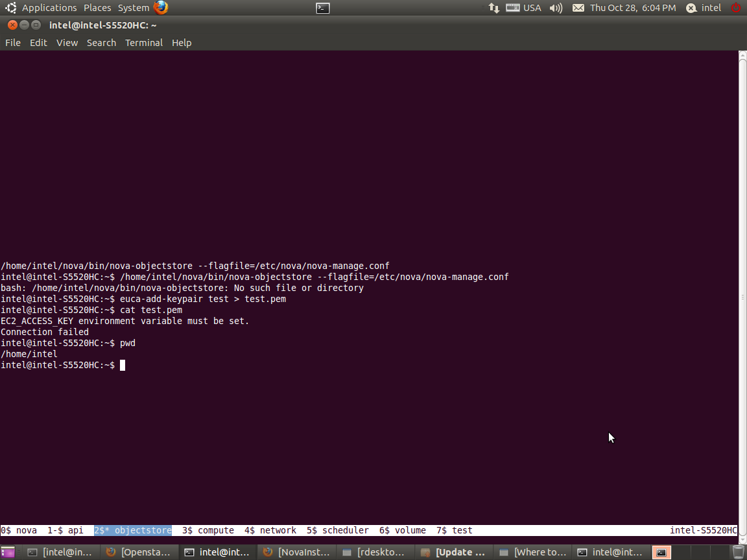Image resolution: width=747 pixels, height=560 pixels.
Task: Click the 'pwd' command line
Action: [x=128, y=344]
